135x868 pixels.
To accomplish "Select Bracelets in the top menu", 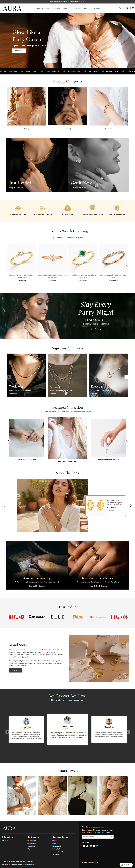I will point(66,8).
